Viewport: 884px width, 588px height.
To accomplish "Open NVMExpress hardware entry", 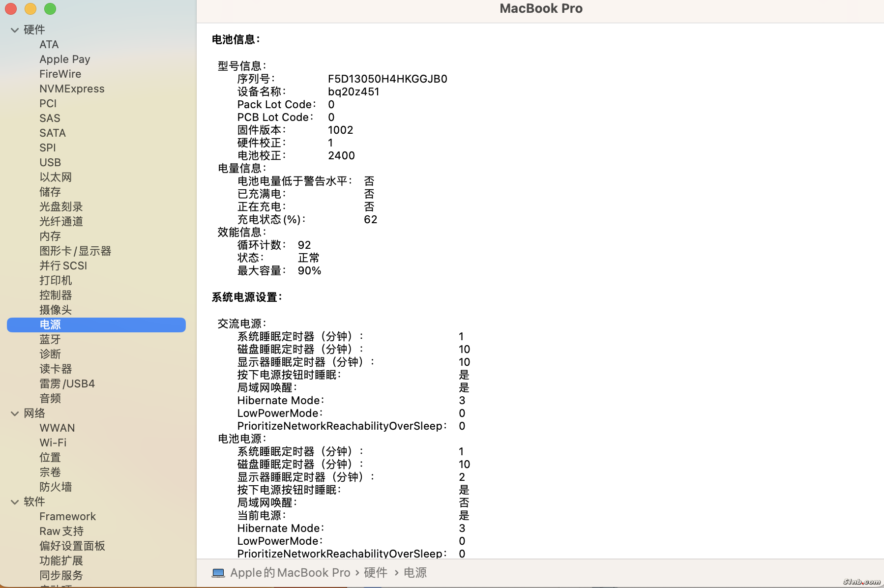I will [x=72, y=88].
